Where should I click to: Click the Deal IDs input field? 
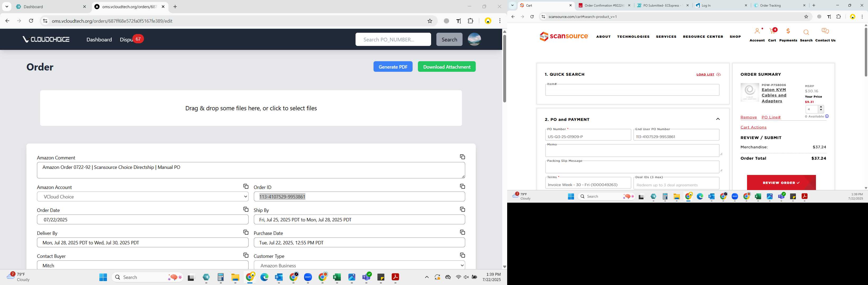[x=676, y=184]
